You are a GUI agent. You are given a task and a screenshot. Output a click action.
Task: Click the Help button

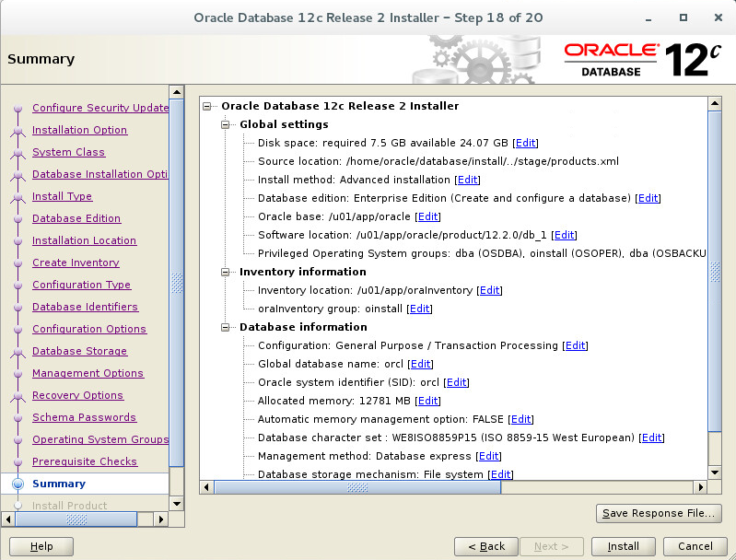[41, 546]
